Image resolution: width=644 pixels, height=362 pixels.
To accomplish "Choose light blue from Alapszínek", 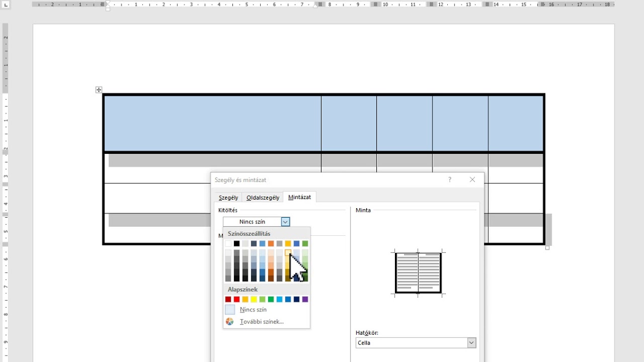I will (280, 299).
